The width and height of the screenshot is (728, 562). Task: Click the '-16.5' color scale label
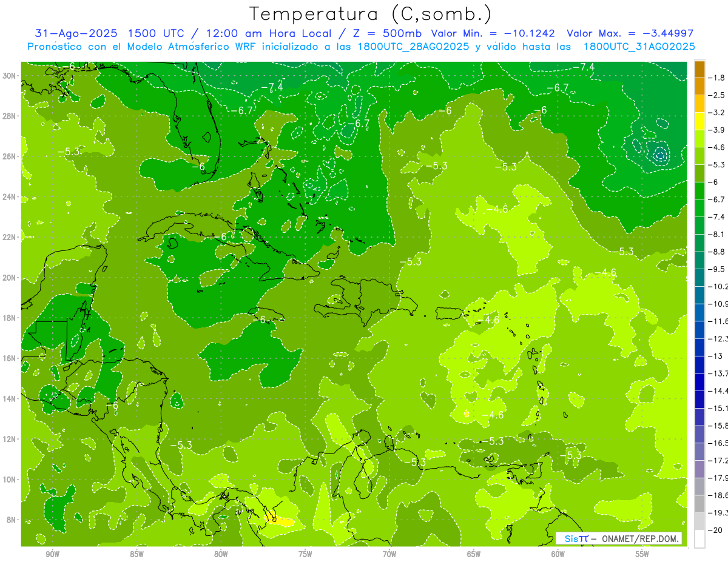pos(718,443)
